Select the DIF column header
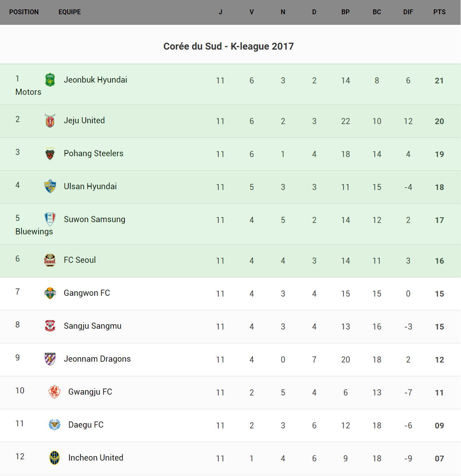Viewport: 461px width, 476px height. coord(408,12)
